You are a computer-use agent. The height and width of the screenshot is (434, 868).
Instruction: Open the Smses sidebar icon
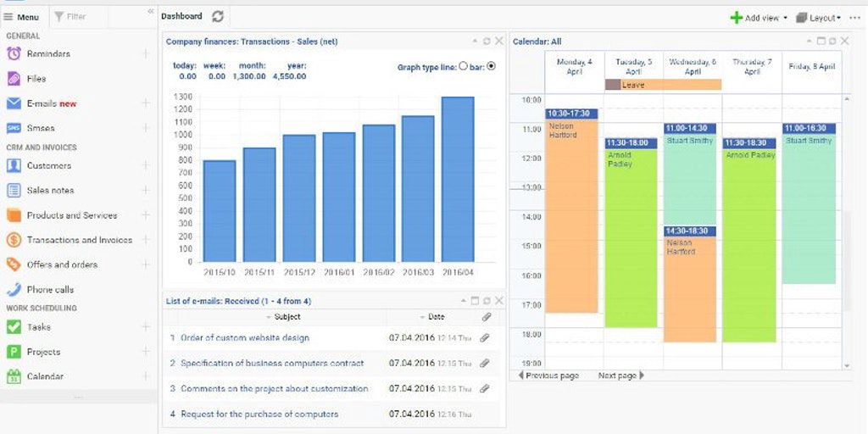[14, 128]
